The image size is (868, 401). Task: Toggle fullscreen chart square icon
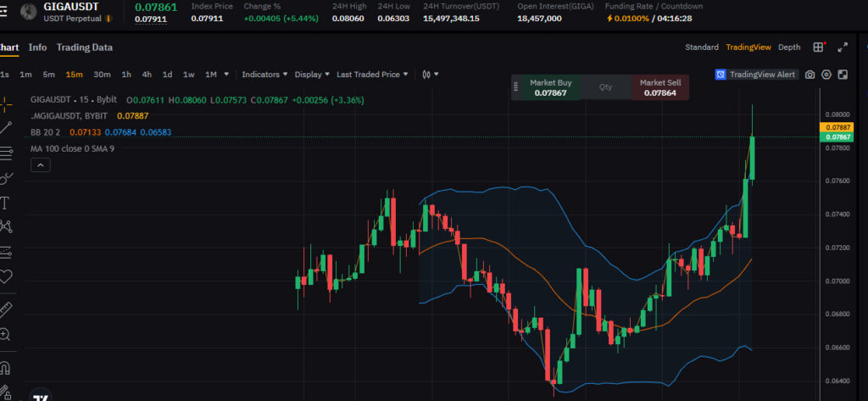pos(843,75)
